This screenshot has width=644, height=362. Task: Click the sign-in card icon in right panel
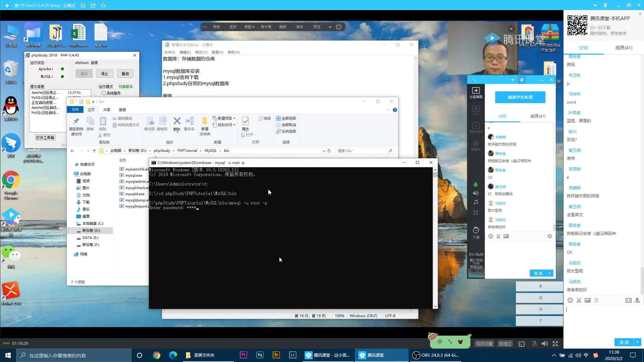pyautogui.click(x=629, y=300)
